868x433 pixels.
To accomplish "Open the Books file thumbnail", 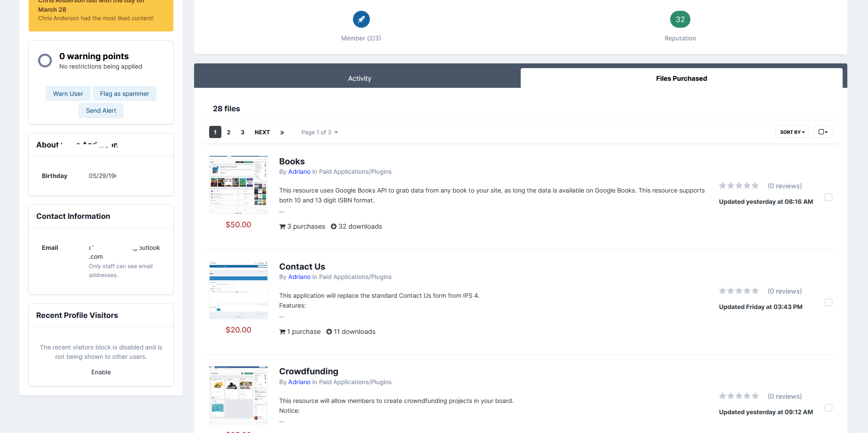I will point(238,185).
